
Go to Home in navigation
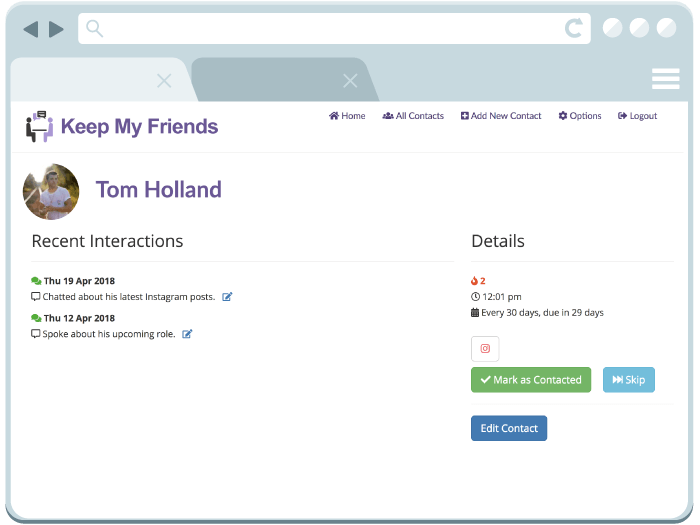point(347,116)
